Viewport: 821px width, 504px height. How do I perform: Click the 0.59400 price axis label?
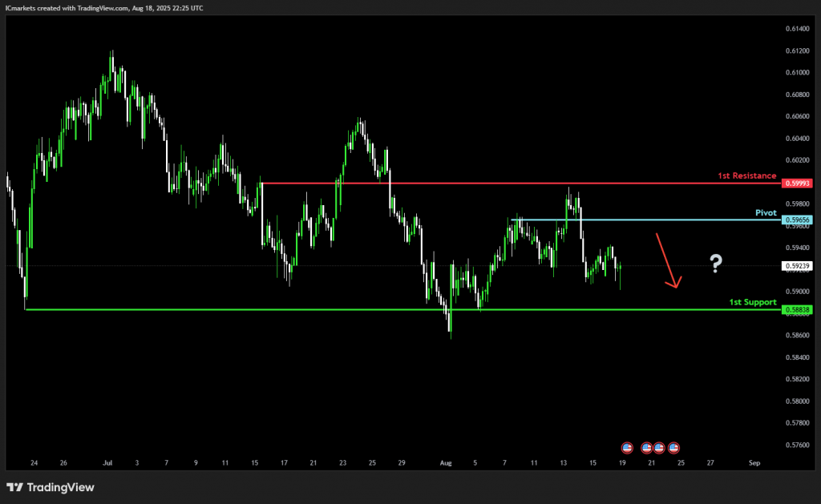click(x=797, y=248)
